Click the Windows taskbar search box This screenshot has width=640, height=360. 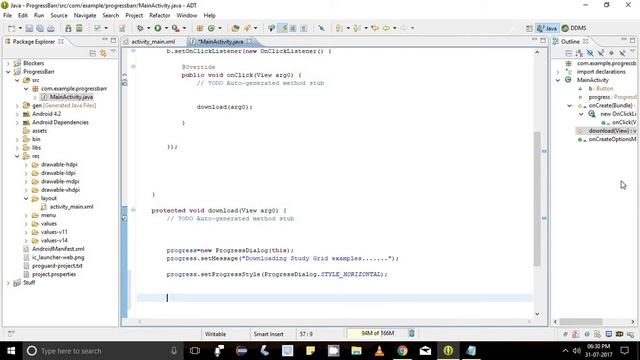[x=102, y=351]
